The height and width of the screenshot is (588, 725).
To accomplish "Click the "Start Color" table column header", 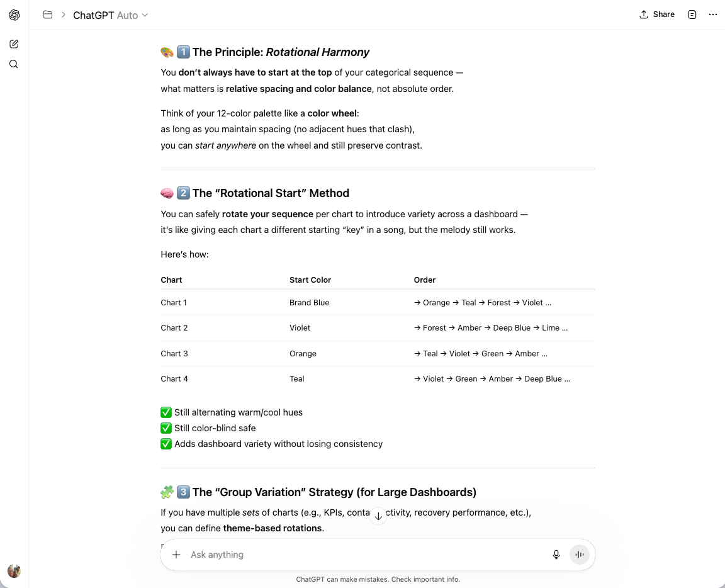I will [310, 280].
